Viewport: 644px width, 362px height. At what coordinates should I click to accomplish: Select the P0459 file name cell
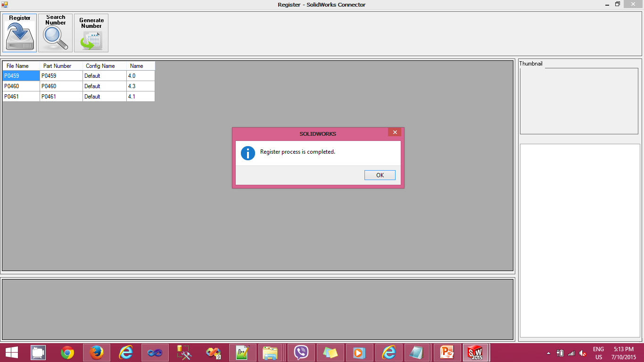pos(21,76)
